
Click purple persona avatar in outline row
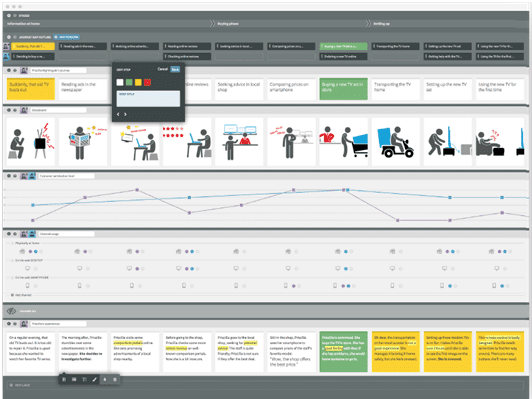[6, 46]
